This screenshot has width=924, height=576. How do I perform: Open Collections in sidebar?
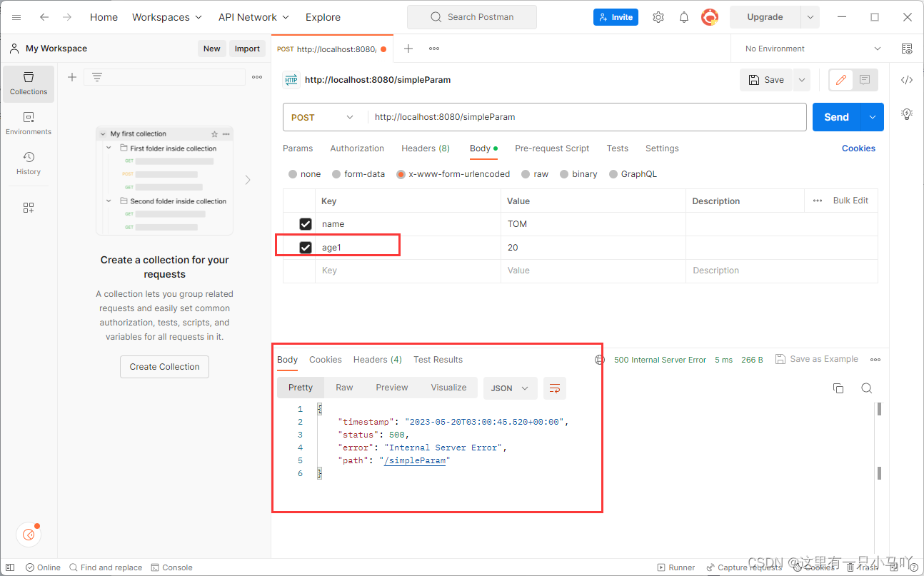tap(29, 84)
